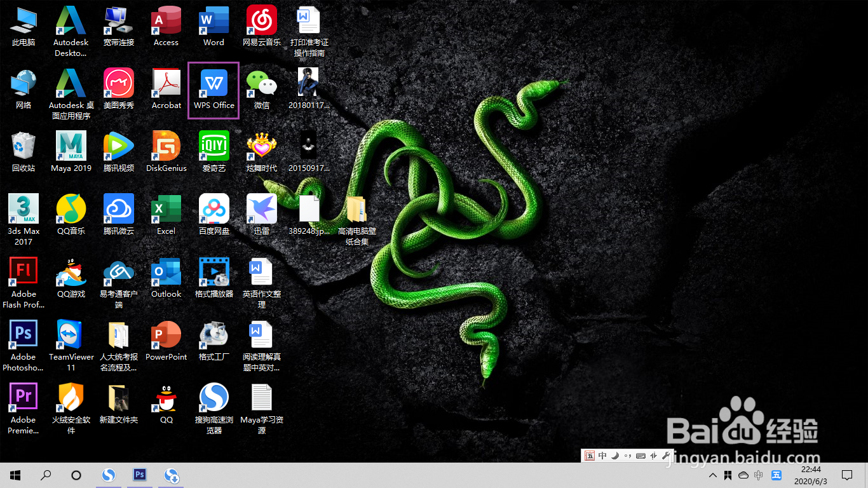
Task: Select the Adobe Photoshop desktop shortcut
Action: [x=24, y=346]
